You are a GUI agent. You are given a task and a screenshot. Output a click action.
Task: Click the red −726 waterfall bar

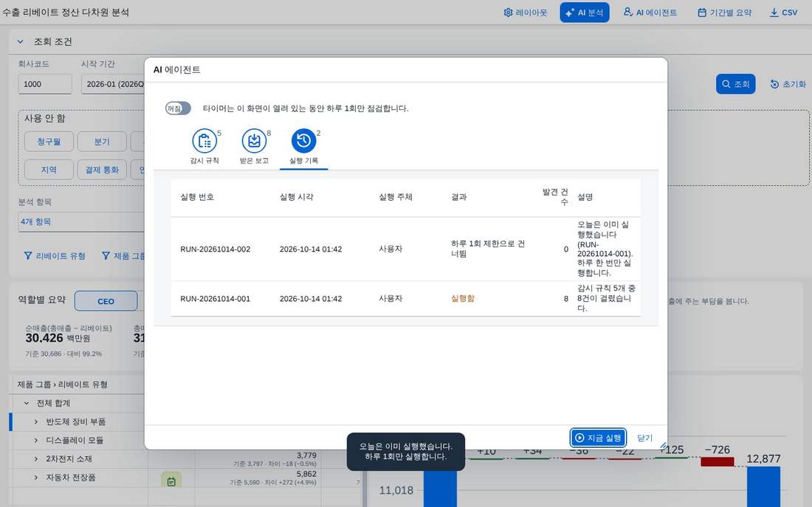pyautogui.click(x=718, y=461)
